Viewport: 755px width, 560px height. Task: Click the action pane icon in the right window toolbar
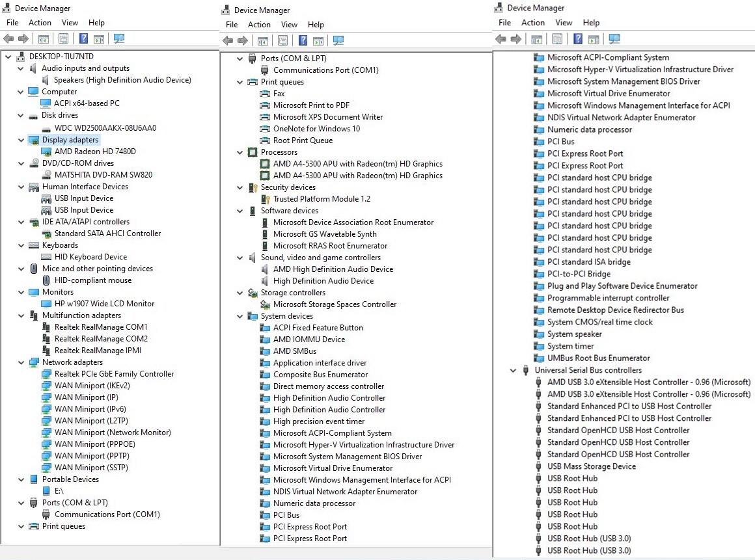coord(594,39)
